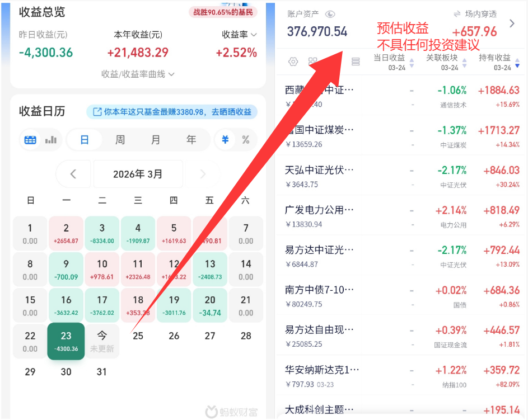Select calendar day 23 with -4300.36
Viewport: 528px width, 420px height.
66,341
